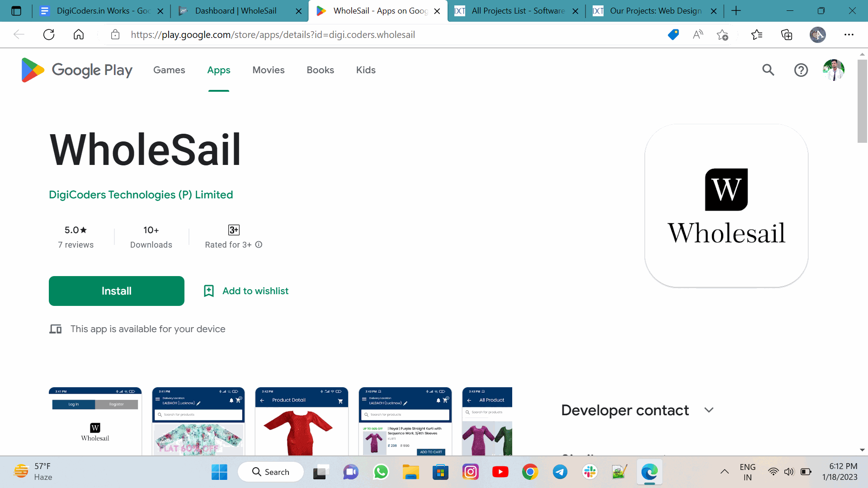
Task: Click the scrollbar down arrow
Action: tap(862, 450)
